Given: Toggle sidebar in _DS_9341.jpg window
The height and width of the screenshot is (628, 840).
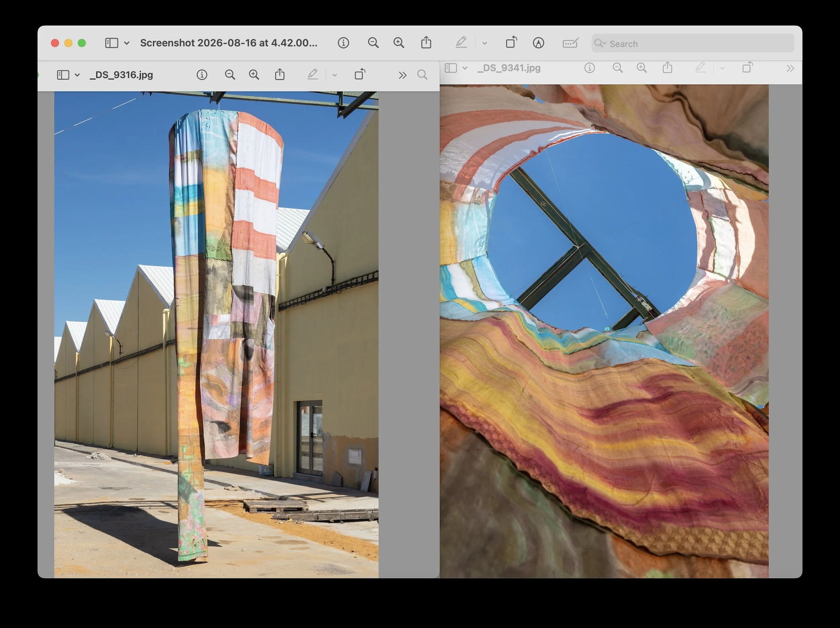Looking at the screenshot, I should (451, 68).
